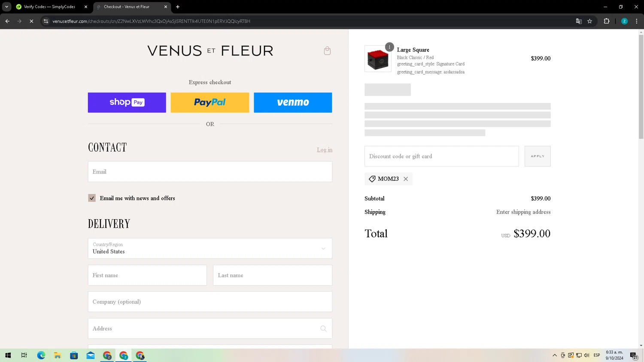Check out with the PayPal button
644x362 pixels.
click(210, 103)
